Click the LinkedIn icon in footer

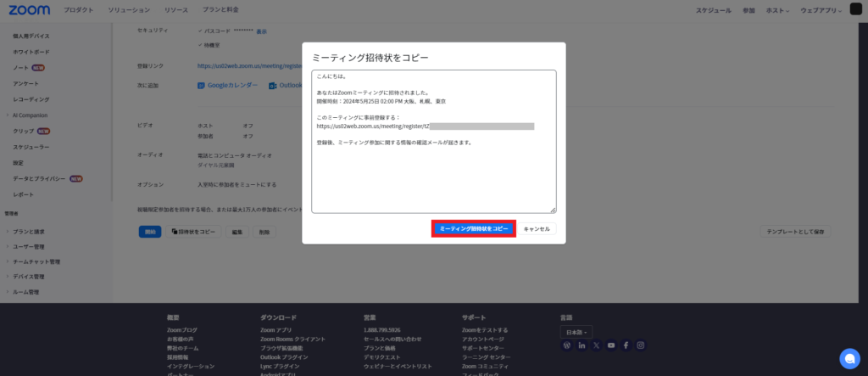[x=581, y=345]
